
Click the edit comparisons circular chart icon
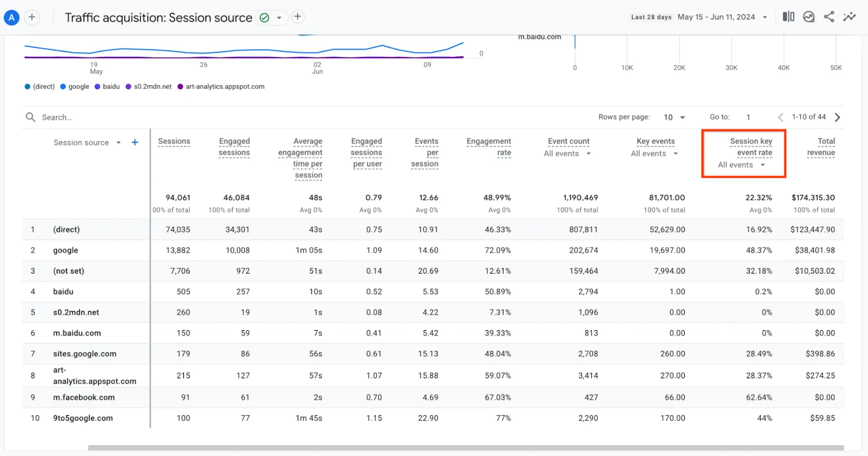click(809, 17)
